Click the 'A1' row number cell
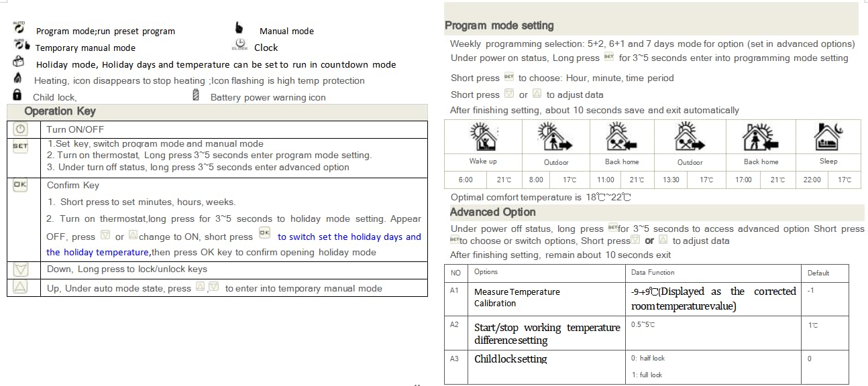 click(457, 299)
